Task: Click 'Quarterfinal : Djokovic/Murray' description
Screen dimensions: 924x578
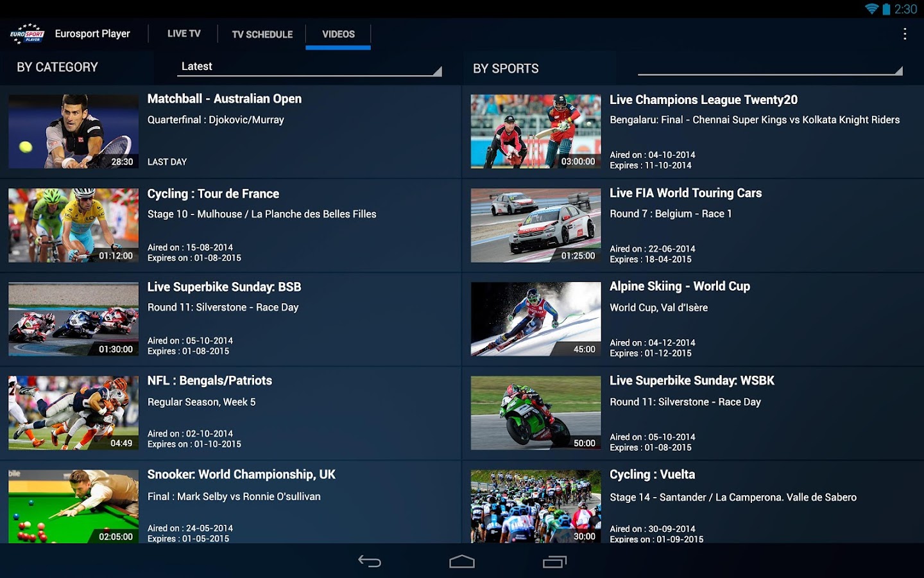Action: tap(216, 120)
